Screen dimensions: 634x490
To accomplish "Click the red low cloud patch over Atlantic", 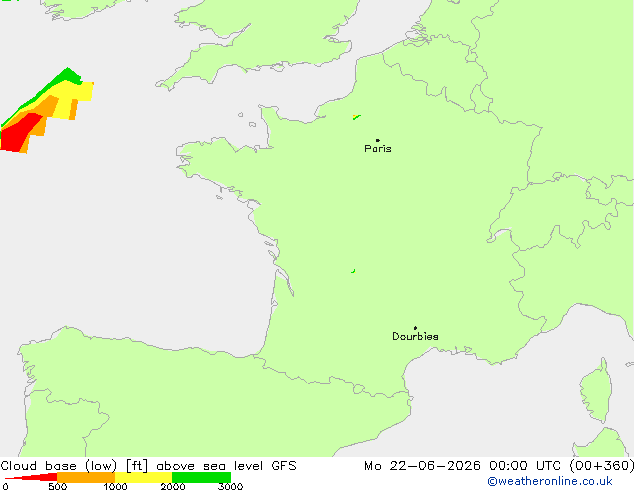I will [18, 133].
